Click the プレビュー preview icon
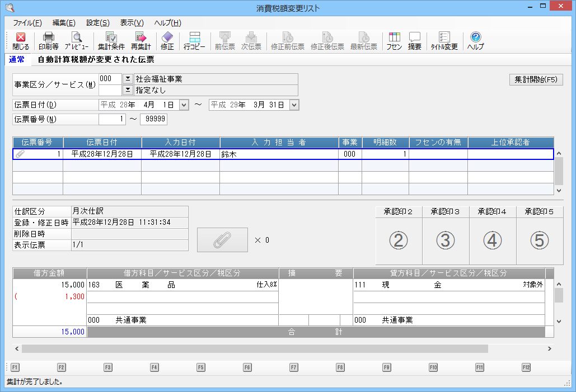 tap(76, 41)
